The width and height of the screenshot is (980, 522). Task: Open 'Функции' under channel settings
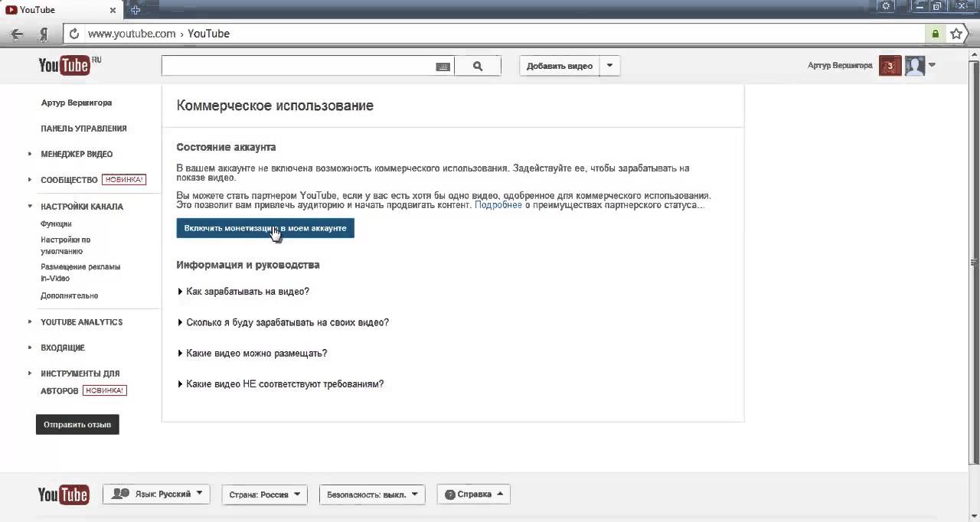coord(56,224)
